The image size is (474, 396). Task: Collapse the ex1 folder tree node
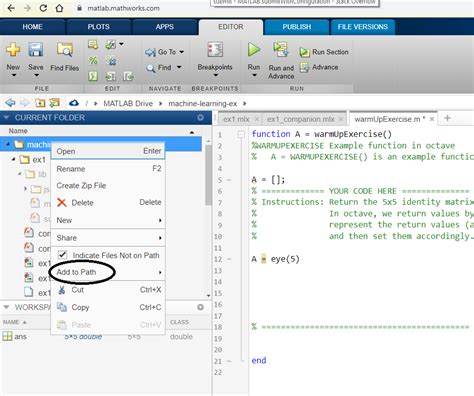point(14,159)
